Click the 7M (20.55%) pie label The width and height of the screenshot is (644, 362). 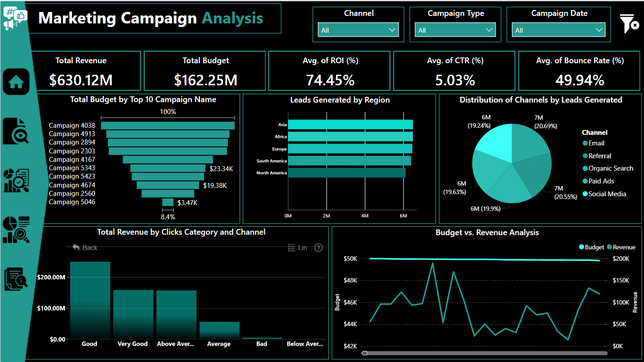pyautogui.click(x=566, y=193)
